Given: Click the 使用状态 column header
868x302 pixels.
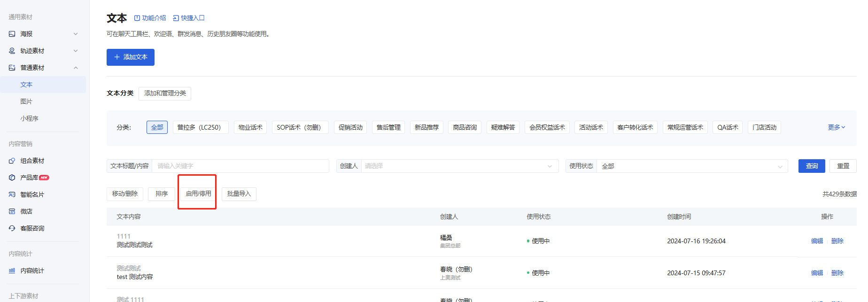Looking at the screenshot, I should [x=539, y=217].
